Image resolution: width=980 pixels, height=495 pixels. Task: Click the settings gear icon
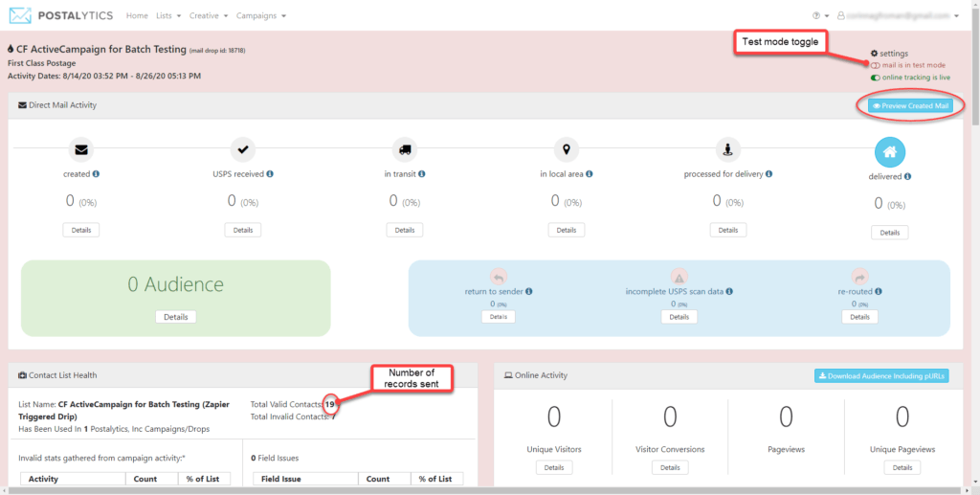[875, 54]
